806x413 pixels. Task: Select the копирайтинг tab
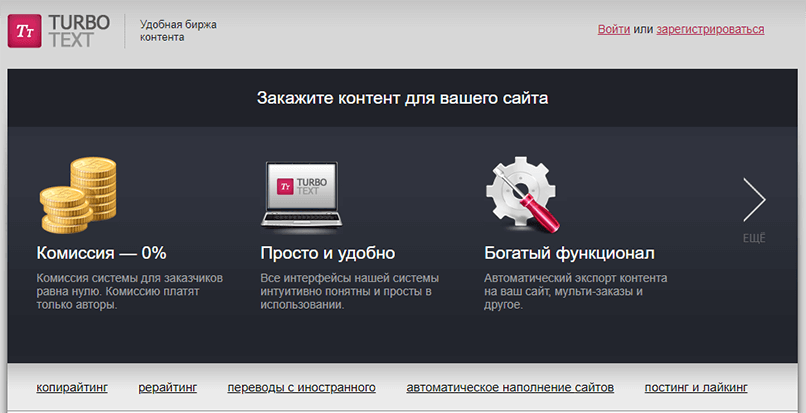click(72, 387)
